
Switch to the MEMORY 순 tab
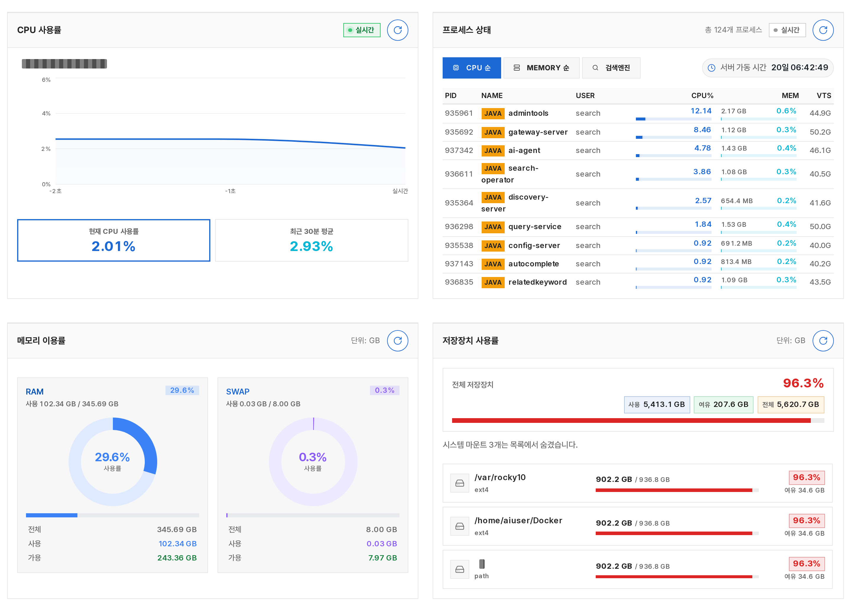point(541,68)
